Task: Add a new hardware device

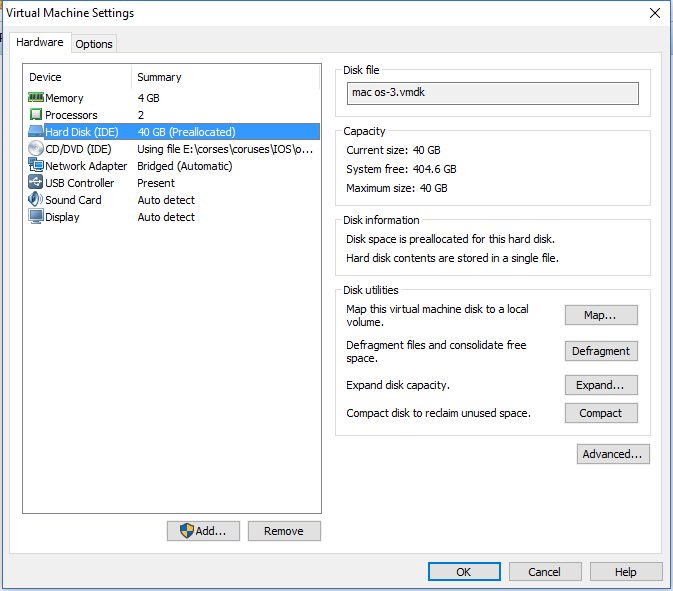Action: 203,531
